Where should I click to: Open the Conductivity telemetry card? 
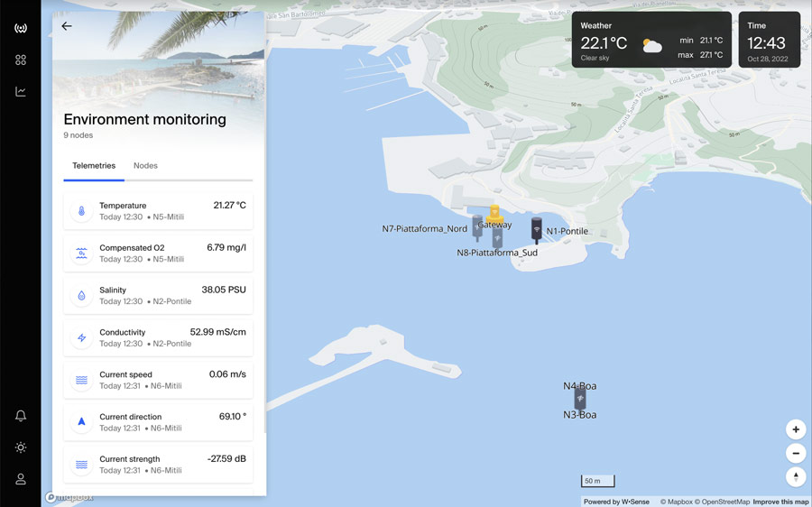tap(158, 337)
